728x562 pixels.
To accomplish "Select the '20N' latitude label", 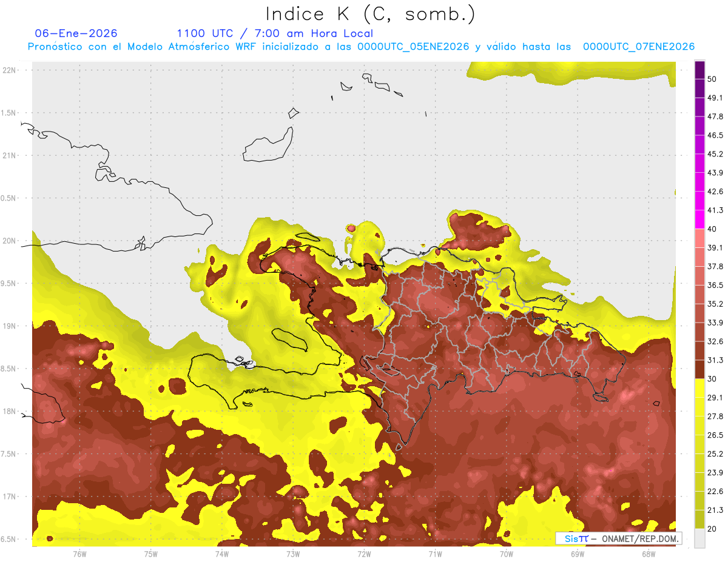I will click(x=10, y=241).
